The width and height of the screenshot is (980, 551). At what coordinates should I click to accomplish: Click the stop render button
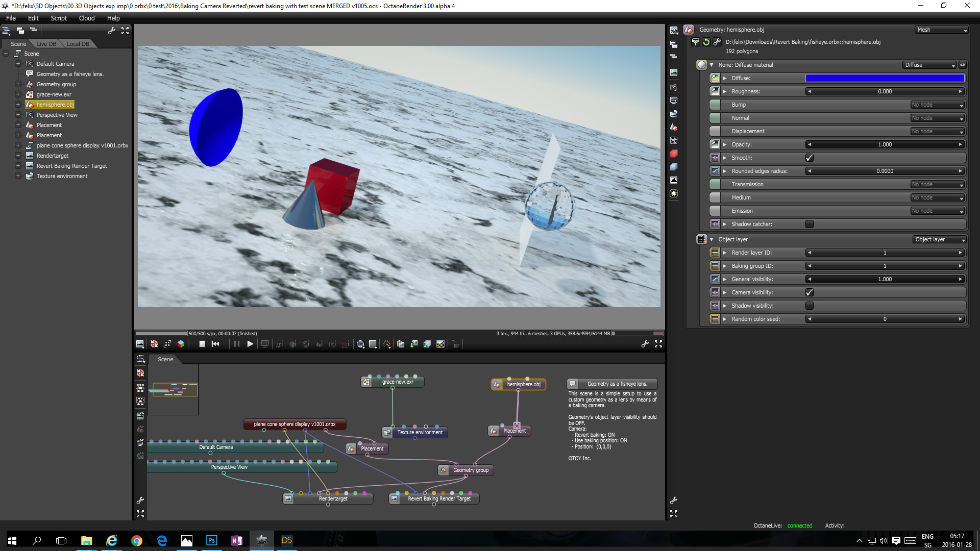tap(202, 344)
